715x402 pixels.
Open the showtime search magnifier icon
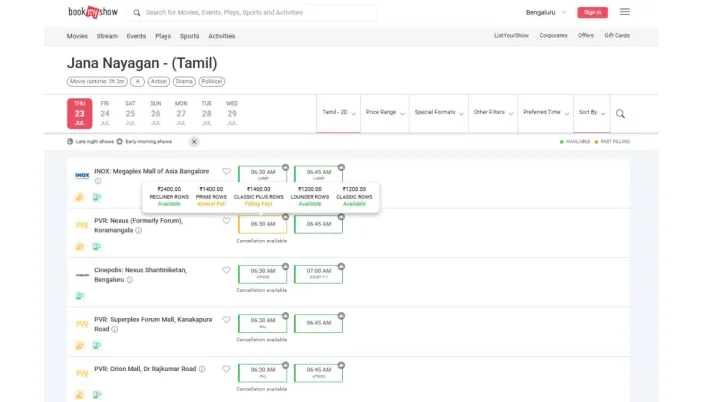pyautogui.click(x=620, y=113)
